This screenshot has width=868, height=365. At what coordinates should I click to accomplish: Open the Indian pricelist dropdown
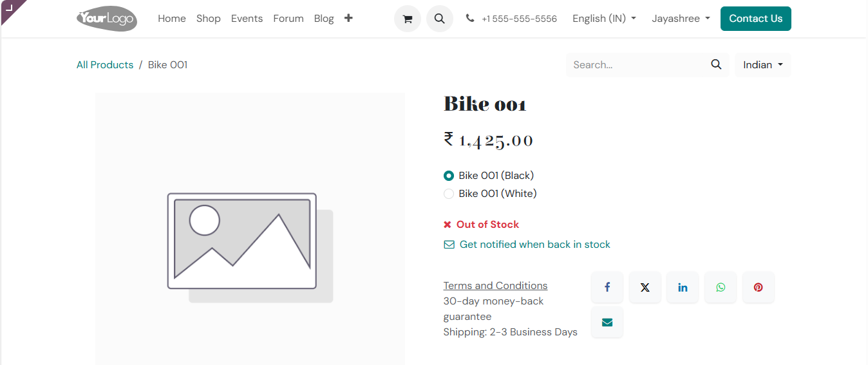click(x=763, y=65)
